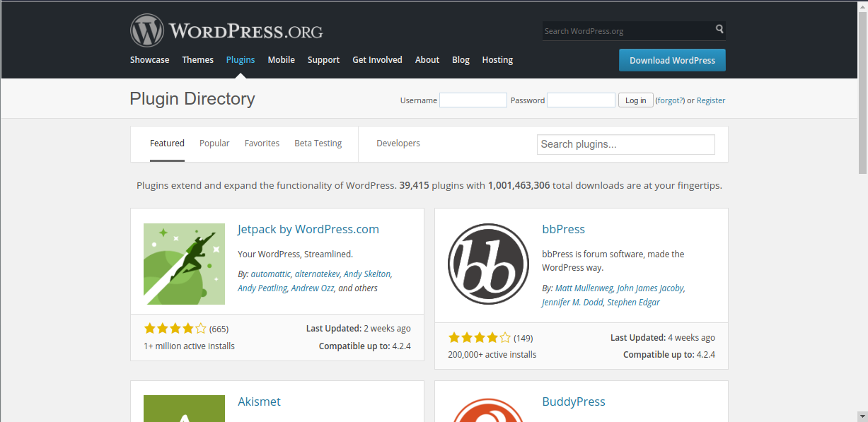Open the Mobile menu item
Screen dimensions: 868x422
pyautogui.click(x=281, y=60)
